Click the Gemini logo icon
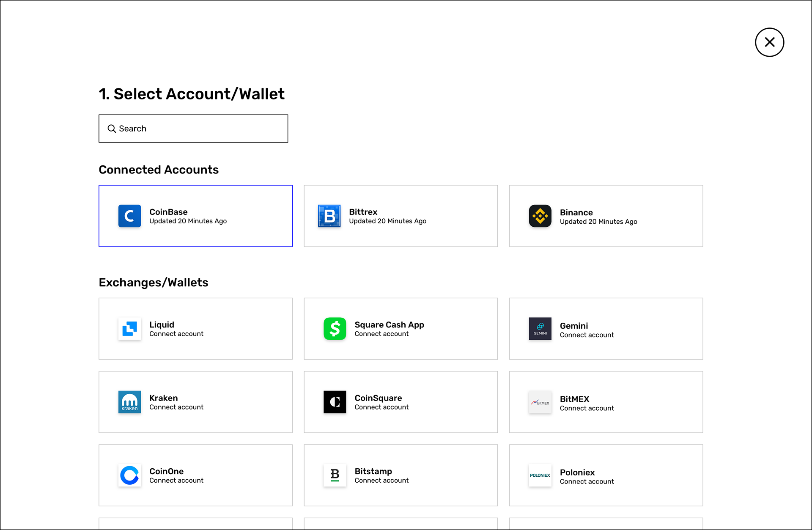 [540, 329]
